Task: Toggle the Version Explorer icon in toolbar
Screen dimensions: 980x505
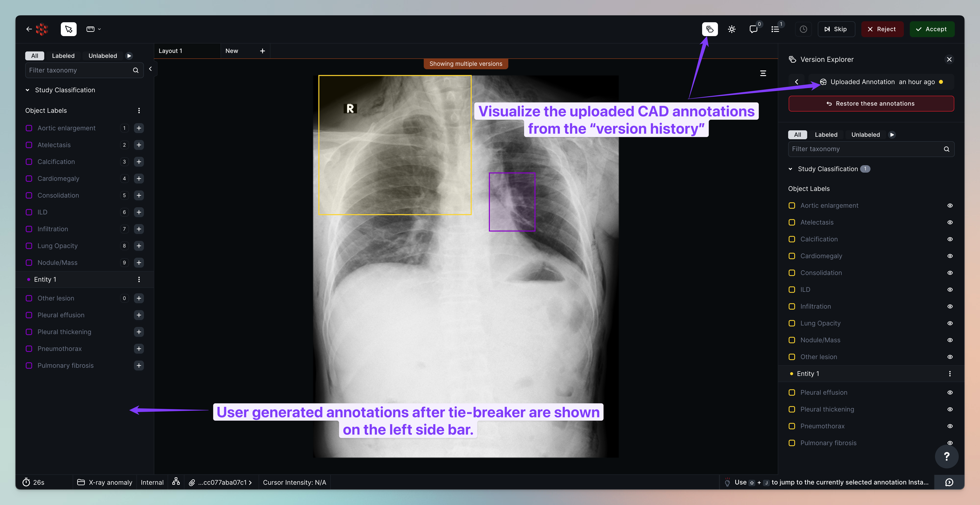Action: click(710, 29)
